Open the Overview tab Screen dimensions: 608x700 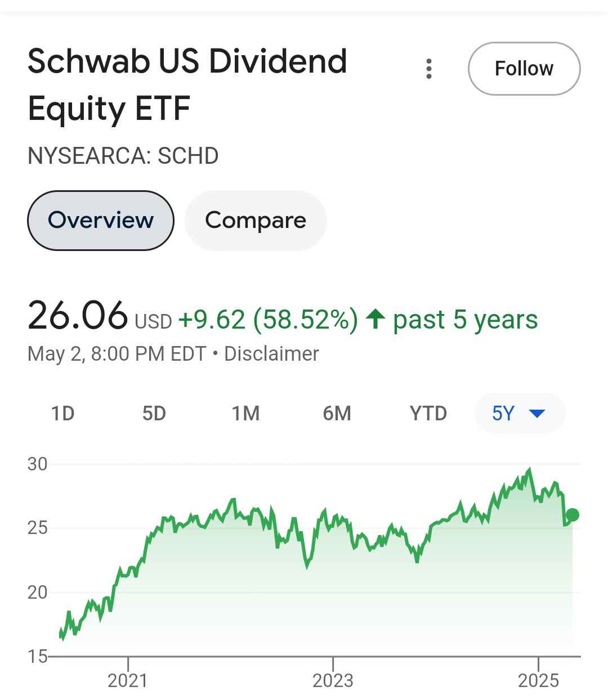pos(101,221)
